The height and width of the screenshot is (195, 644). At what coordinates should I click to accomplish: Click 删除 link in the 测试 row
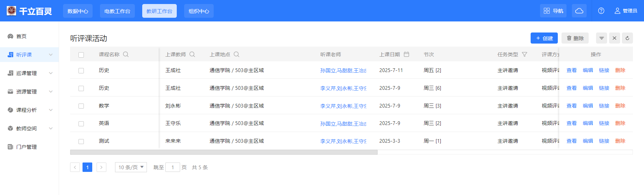click(620, 141)
